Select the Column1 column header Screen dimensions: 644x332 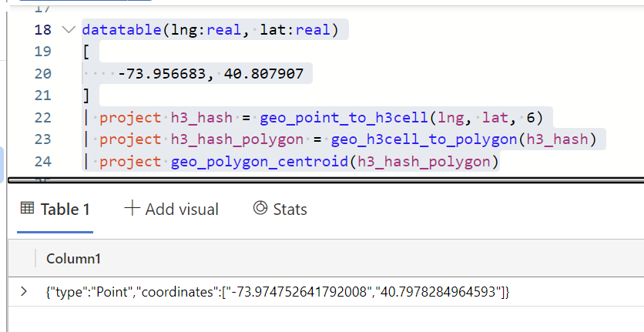(x=73, y=258)
